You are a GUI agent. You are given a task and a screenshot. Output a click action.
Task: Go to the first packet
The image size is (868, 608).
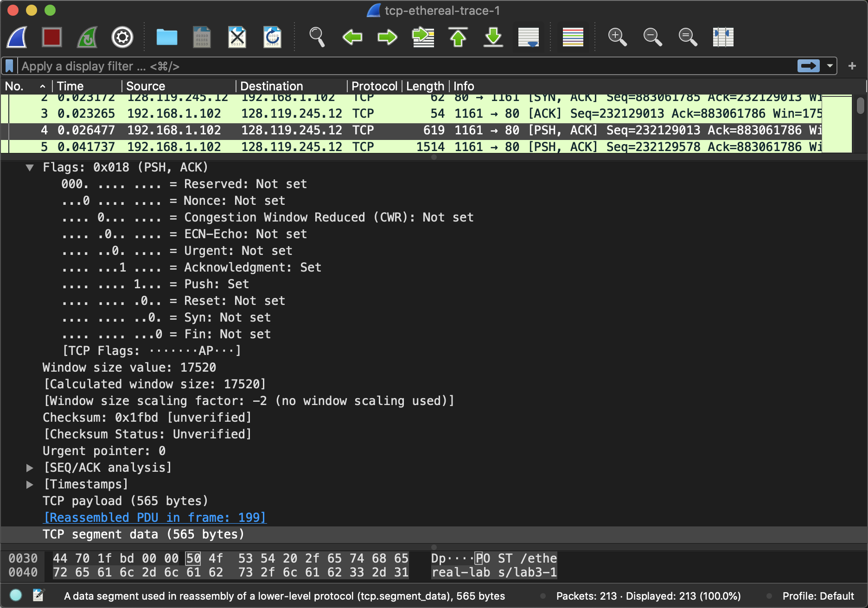(x=458, y=37)
